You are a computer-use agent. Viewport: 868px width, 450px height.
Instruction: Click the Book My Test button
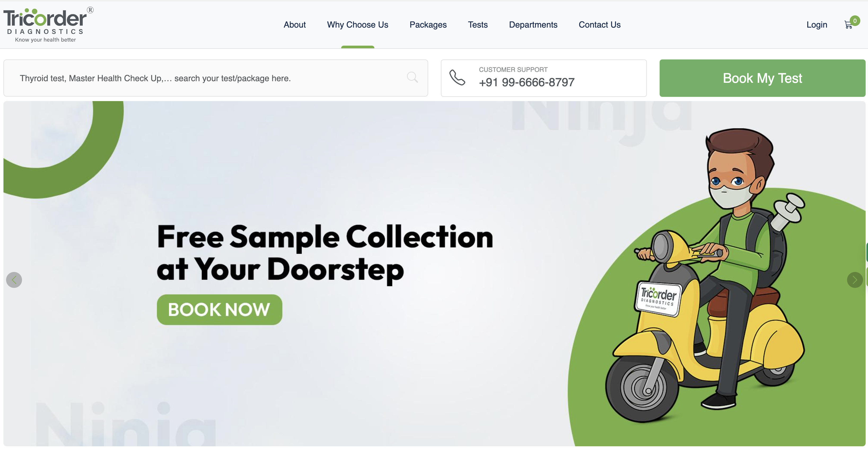point(762,78)
